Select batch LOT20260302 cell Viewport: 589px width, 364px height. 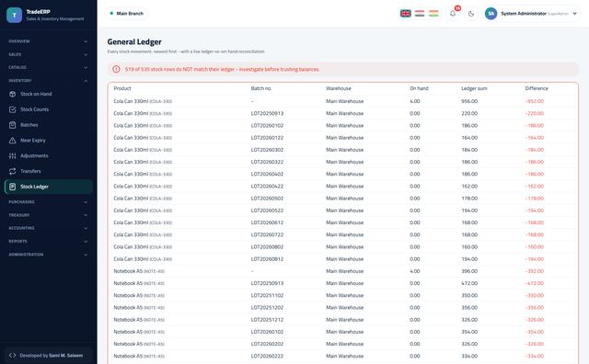pyautogui.click(x=267, y=150)
